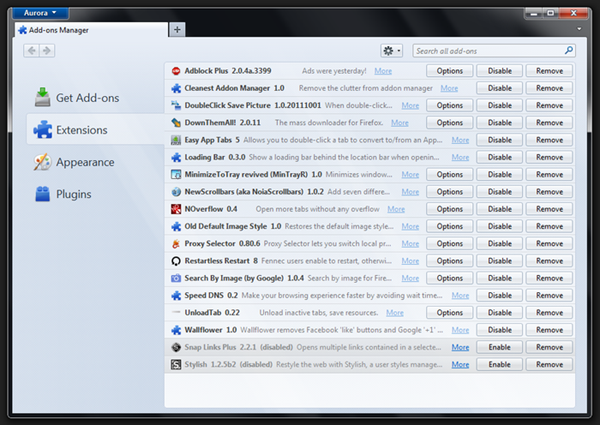Open Adblock Plus Options
Viewport: 600px width, 425px height.
click(x=450, y=71)
